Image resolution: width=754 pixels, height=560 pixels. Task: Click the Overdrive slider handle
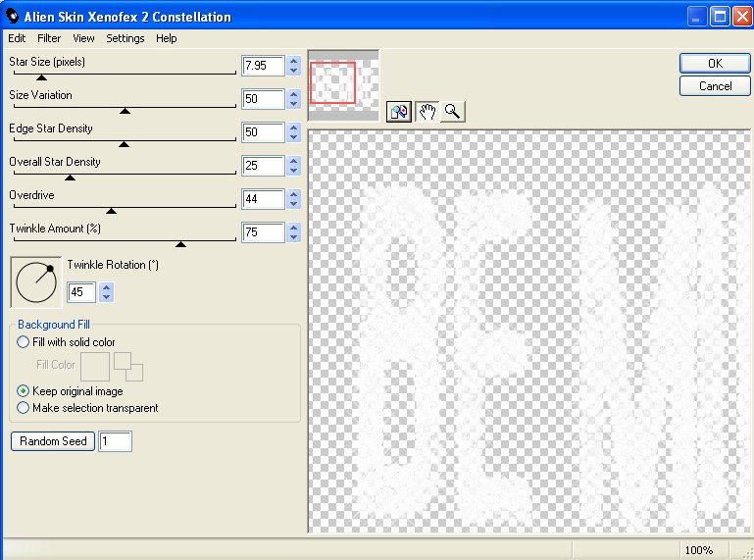coord(111,211)
